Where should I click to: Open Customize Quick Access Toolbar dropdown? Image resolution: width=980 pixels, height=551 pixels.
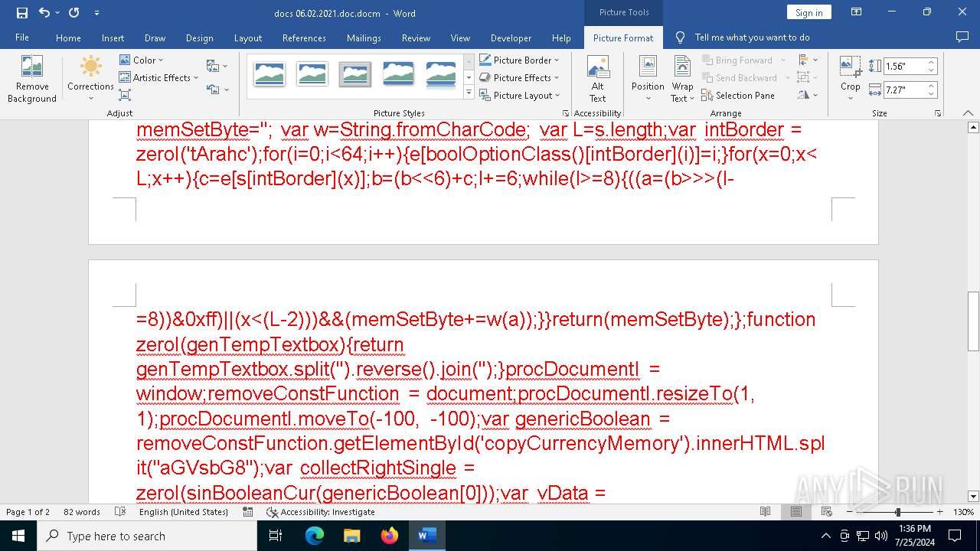(x=96, y=13)
